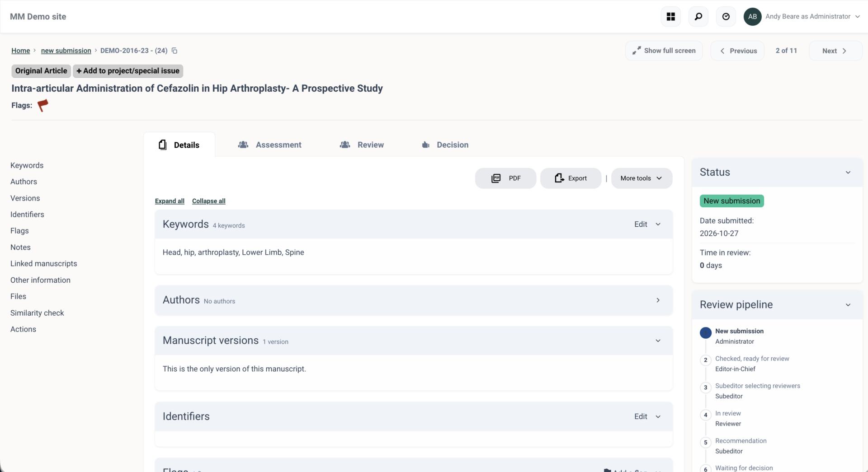Jump to Linked manuscripts in sidebar
The height and width of the screenshot is (472, 868).
pyautogui.click(x=44, y=264)
